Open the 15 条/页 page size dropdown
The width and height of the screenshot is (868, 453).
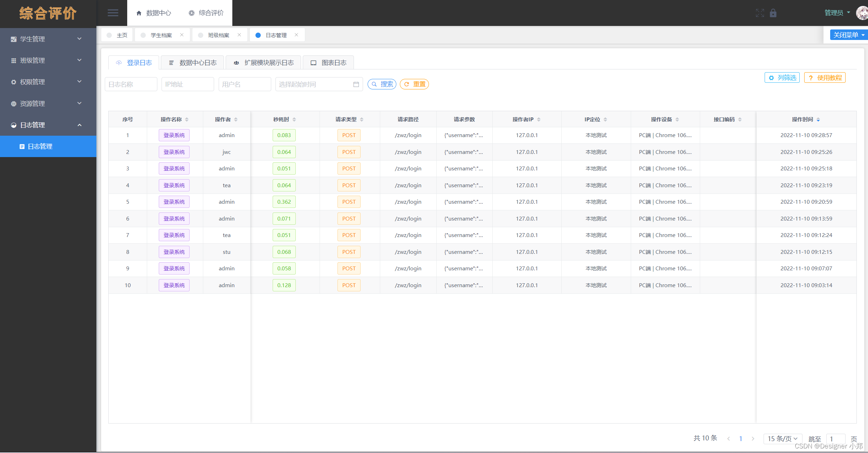[x=782, y=439]
